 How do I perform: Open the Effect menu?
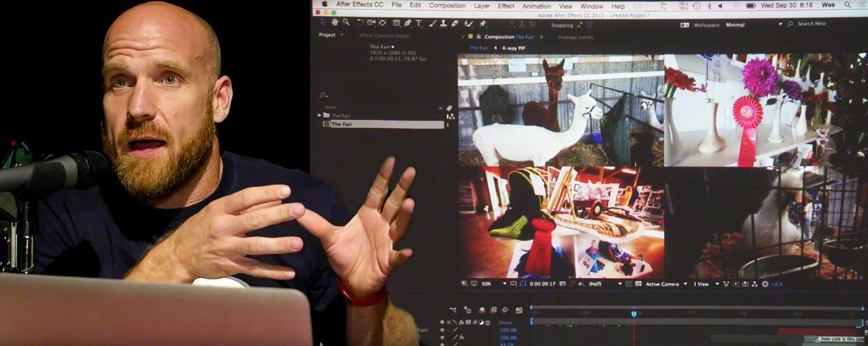pyautogui.click(x=506, y=5)
